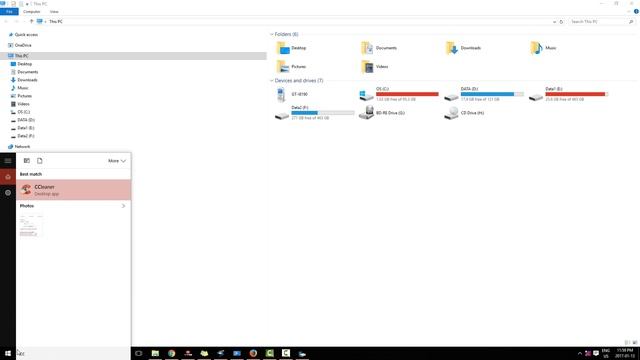Select Data2 (F:) in the navigation tree
This screenshot has height=360, width=640.
[x=26, y=136]
